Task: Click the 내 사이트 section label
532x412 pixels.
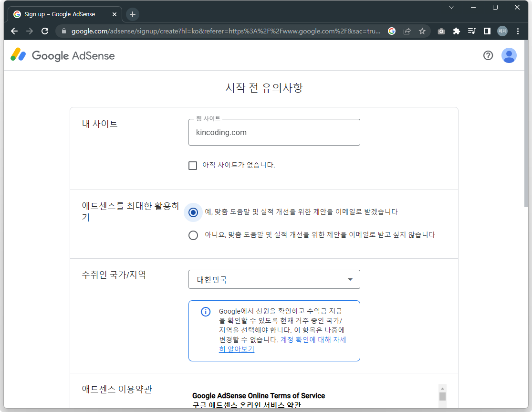Action: 99,124
